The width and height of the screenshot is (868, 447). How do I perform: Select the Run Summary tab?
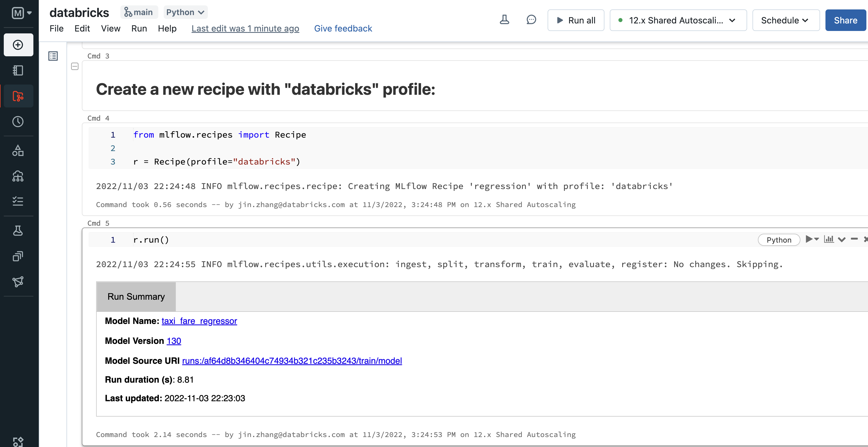tap(136, 297)
